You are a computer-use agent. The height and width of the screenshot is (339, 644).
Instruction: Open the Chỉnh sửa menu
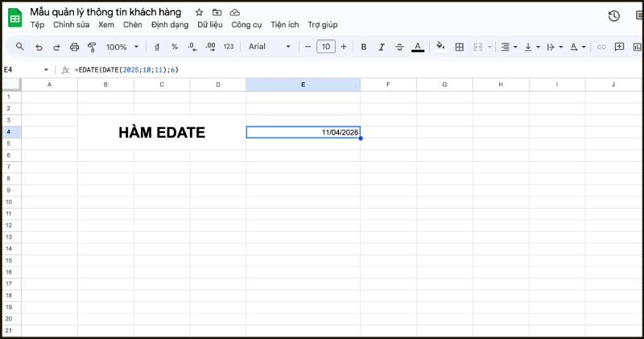[71, 25]
